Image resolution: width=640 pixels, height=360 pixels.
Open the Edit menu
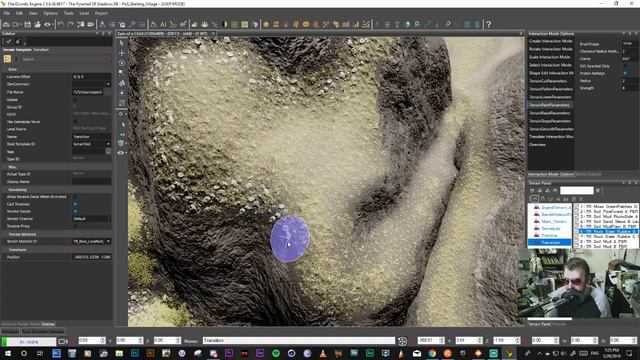point(19,13)
